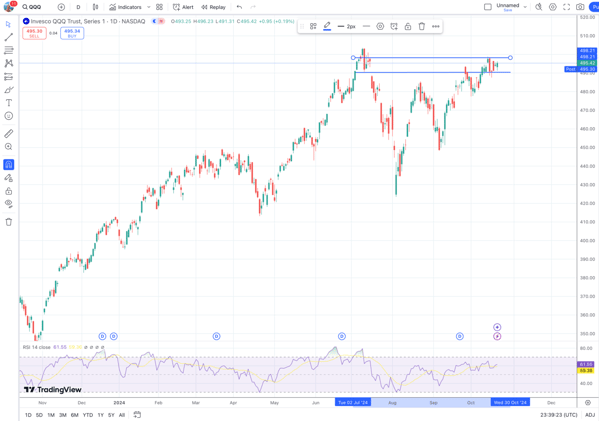Click the Invesco QQQ Trust symbol title
The width and height of the screenshot is (599, 421).
tap(88, 21)
